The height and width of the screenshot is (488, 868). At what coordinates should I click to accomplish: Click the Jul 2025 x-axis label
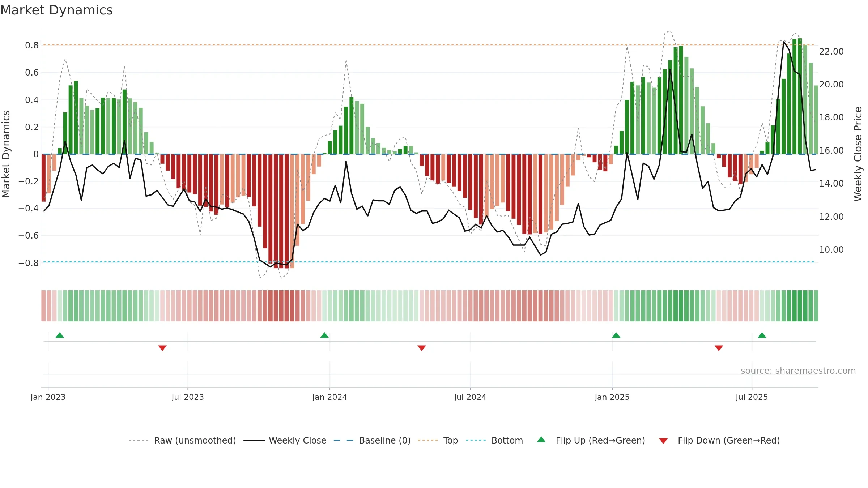pyautogui.click(x=752, y=397)
